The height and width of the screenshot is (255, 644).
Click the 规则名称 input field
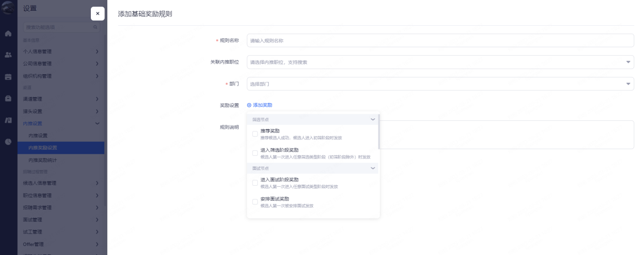pyautogui.click(x=440, y=41)
